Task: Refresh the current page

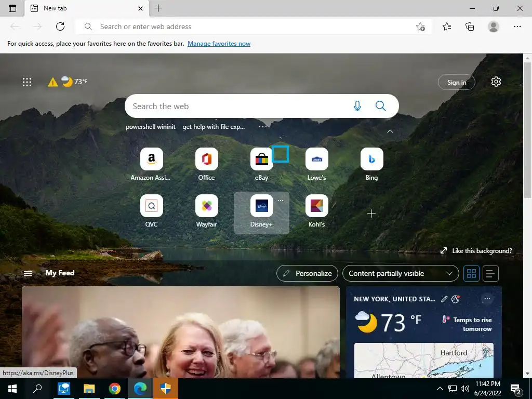Action: [60, 26]
